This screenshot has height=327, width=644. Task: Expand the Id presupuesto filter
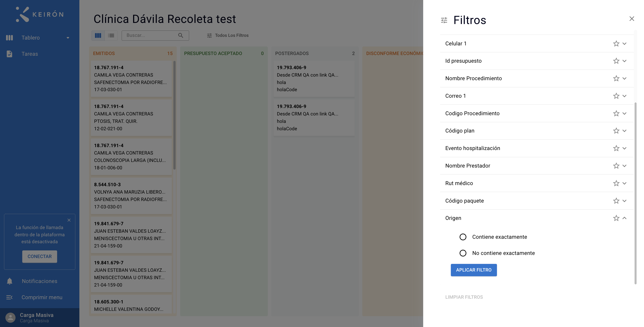pyautogui.click(x=624, y=61)
